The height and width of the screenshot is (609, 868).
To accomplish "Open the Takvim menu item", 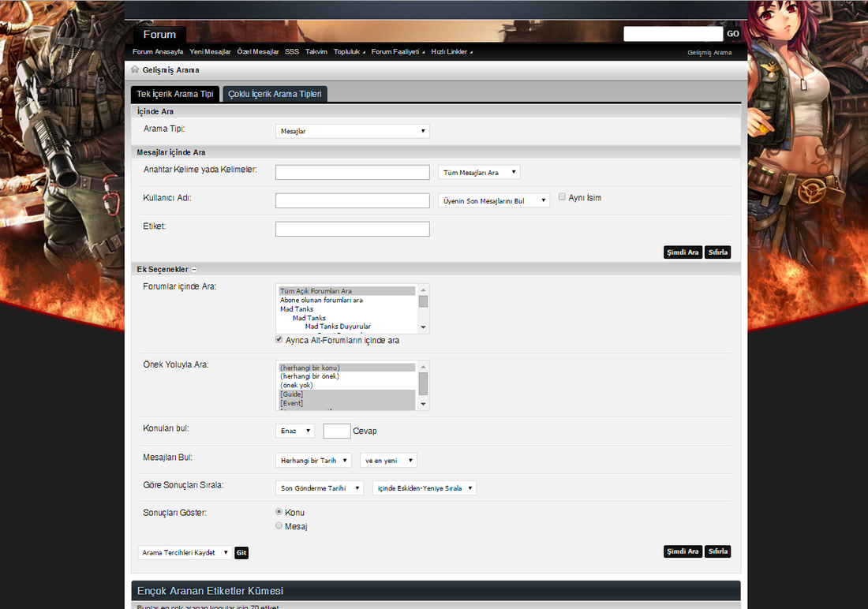I will tap(316, 51).
